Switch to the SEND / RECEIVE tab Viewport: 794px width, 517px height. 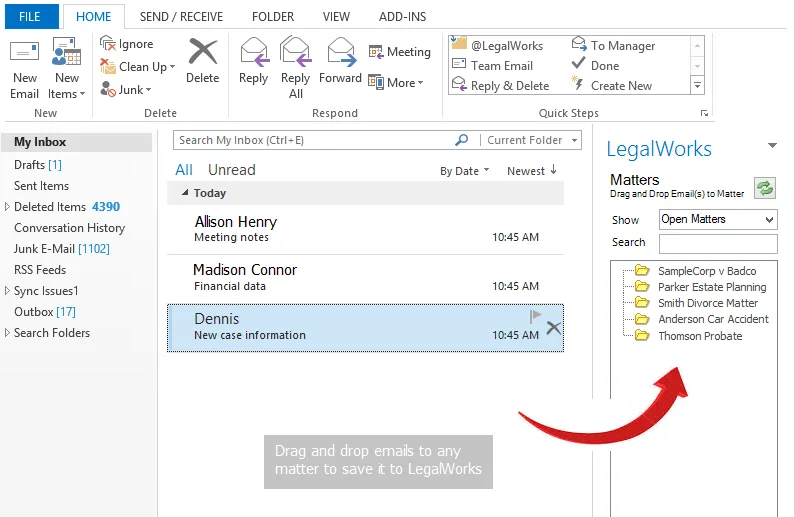181,16
